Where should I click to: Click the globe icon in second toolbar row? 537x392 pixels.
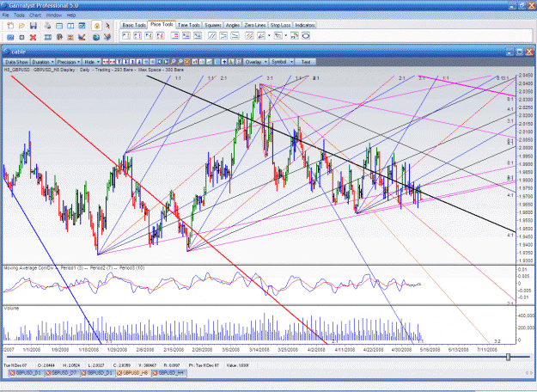click(96, 37)
